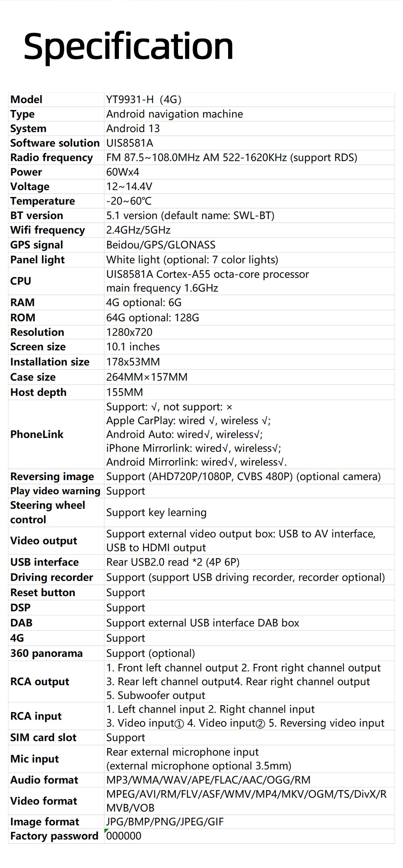Click the CPU row label
Viewport: 403px width, 868px height.
[21, 281]
